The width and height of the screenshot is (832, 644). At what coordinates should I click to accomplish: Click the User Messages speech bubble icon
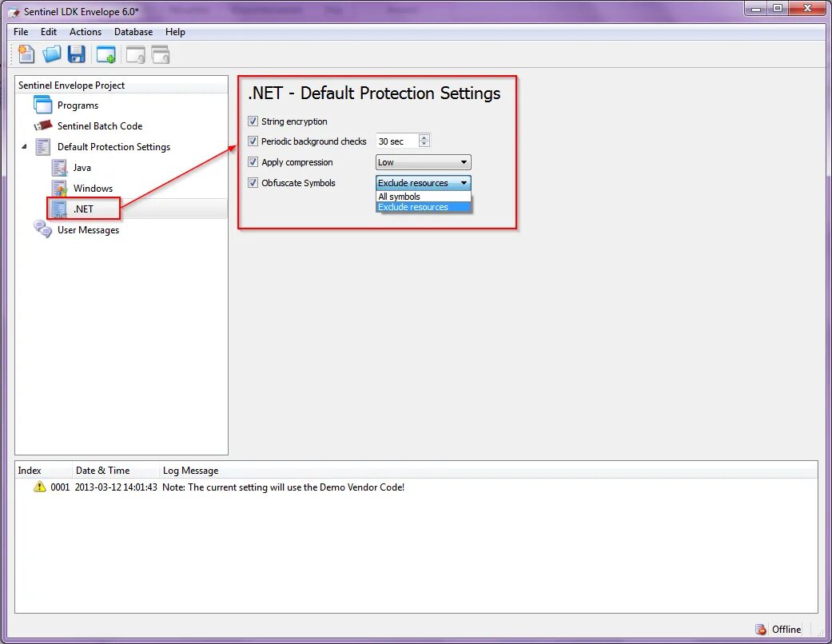click(x=42, y=229)
